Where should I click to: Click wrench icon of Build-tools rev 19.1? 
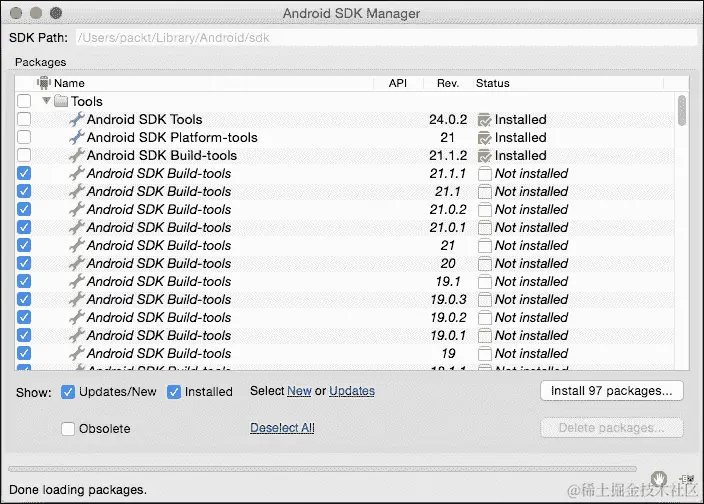(x=77, y=281)
